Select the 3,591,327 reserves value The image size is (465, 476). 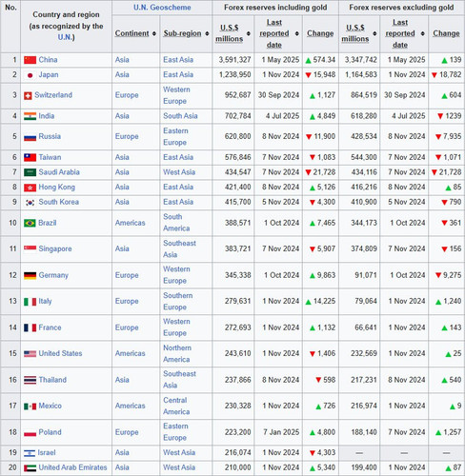pyautogui.click(x=234, y=60)
